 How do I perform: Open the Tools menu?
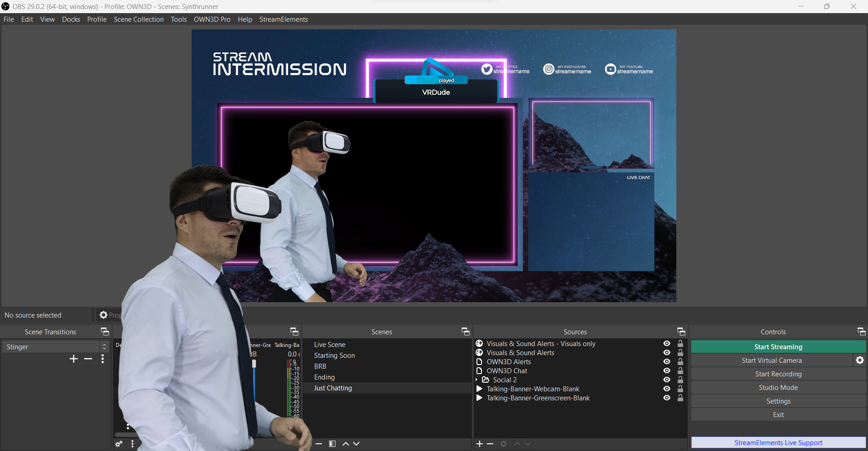pos(179,19)
